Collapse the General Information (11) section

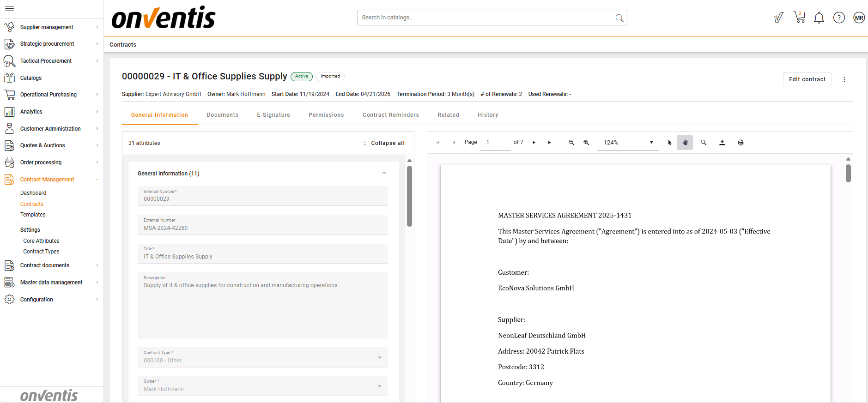(x=383, y=173)
